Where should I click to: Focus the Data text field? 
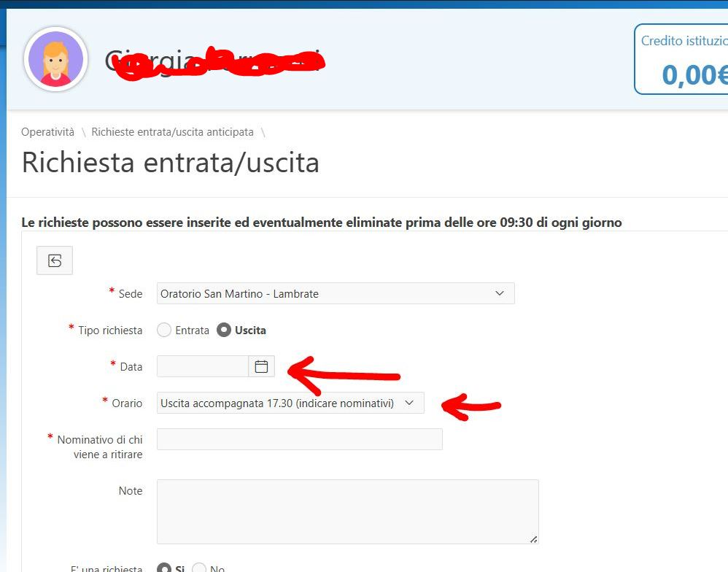[x=203, y=366]
